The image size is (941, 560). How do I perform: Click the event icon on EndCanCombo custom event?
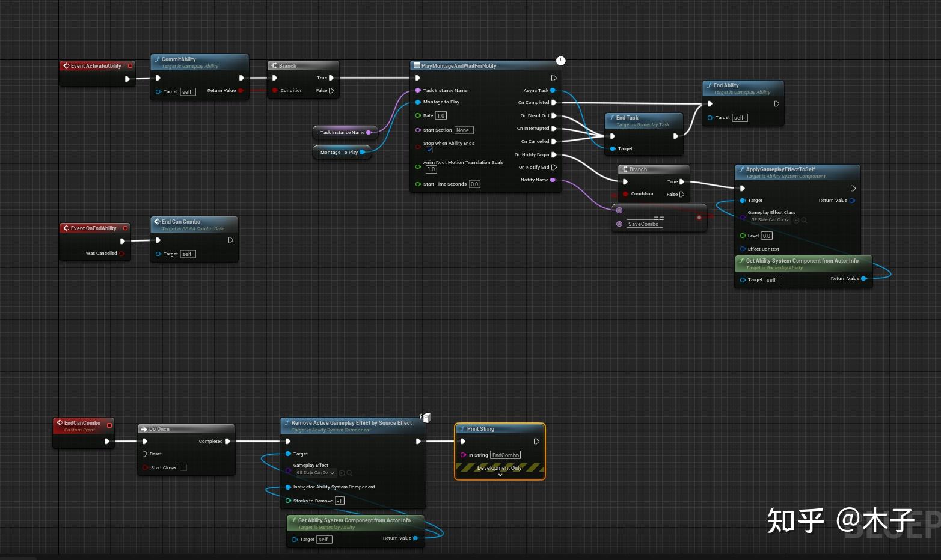point(60,422)
